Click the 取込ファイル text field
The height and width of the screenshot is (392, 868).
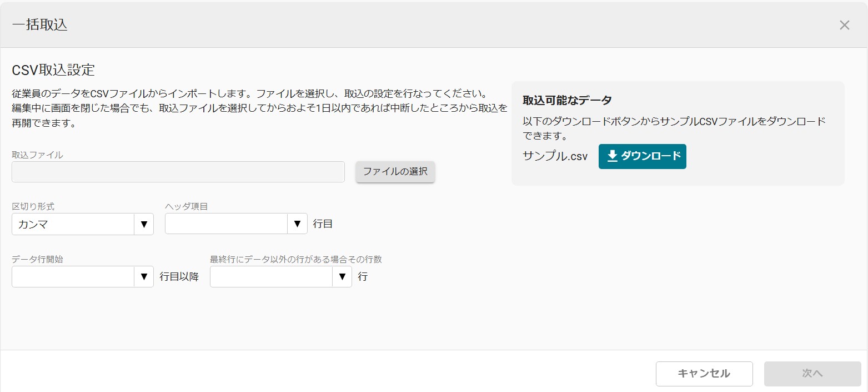178,172
